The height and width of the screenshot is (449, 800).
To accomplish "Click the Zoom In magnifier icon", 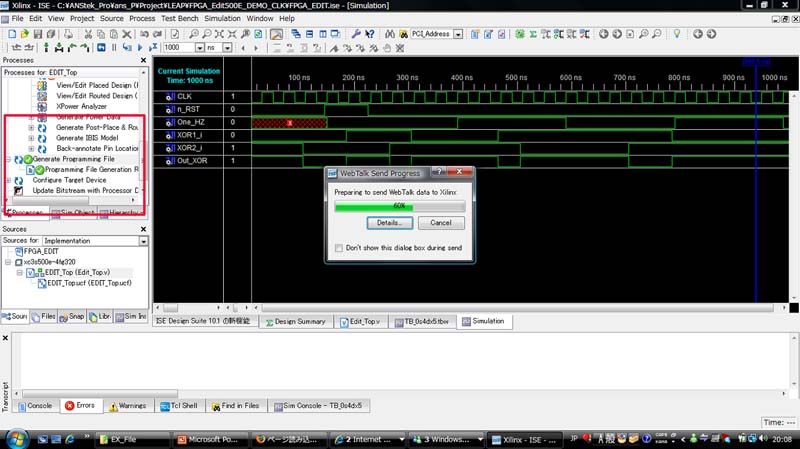I will point(194,34).
